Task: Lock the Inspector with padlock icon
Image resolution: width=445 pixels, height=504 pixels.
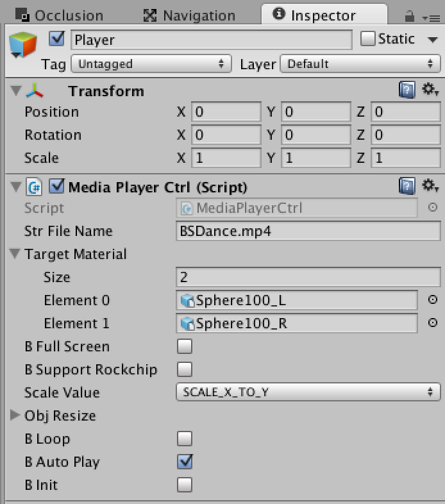Action: coord(409,16)
